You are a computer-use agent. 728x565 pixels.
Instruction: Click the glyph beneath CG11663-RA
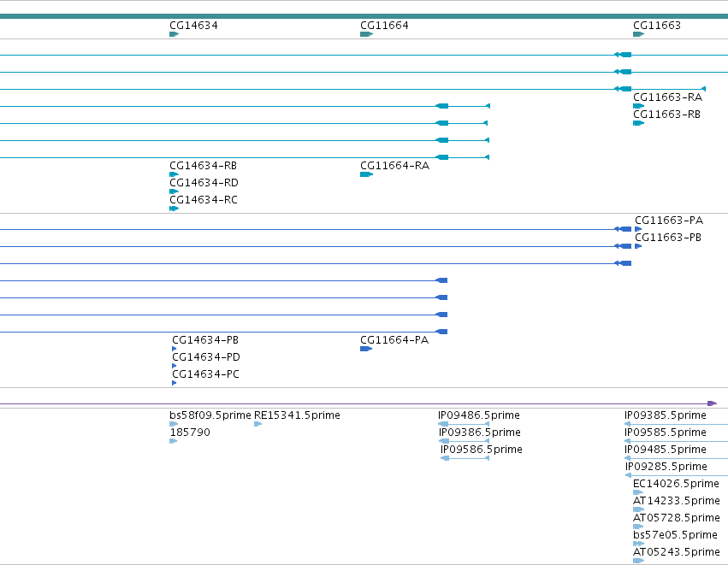click(638, 106)
